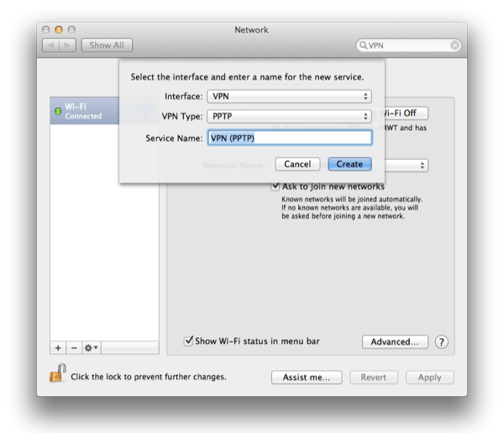Click the green Wi-Fi status indicator

click(58, 111)
